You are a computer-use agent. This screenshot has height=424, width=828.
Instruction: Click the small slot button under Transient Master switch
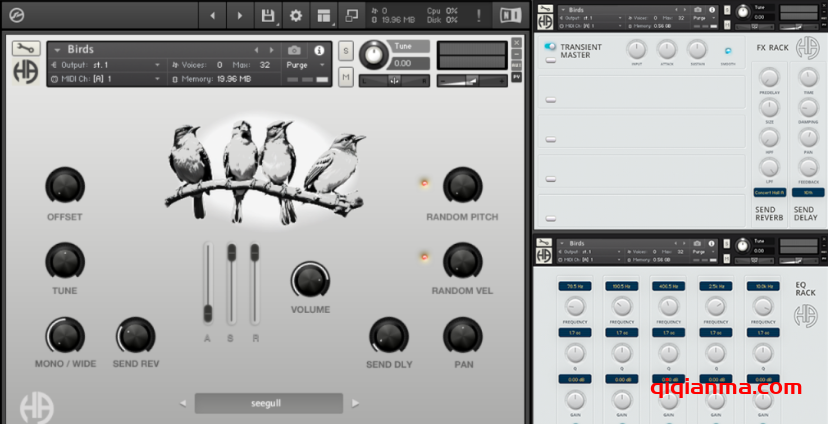pyautogui.click(x=551, y=60)
